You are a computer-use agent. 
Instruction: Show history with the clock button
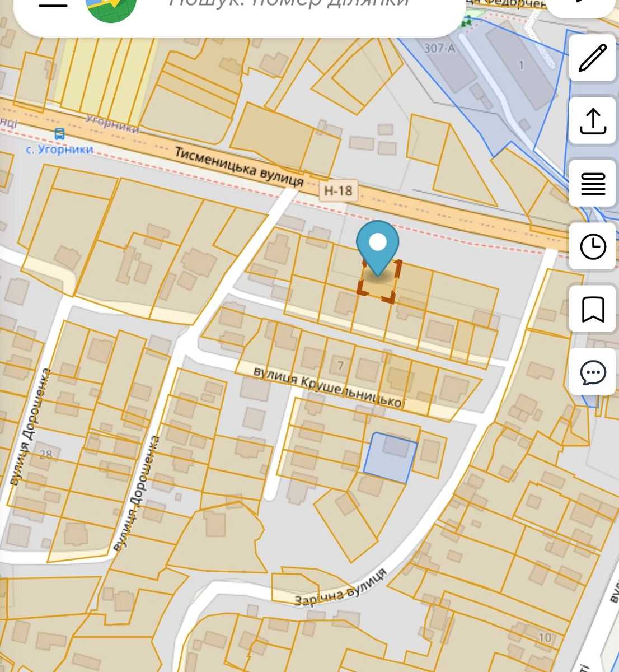593,246
